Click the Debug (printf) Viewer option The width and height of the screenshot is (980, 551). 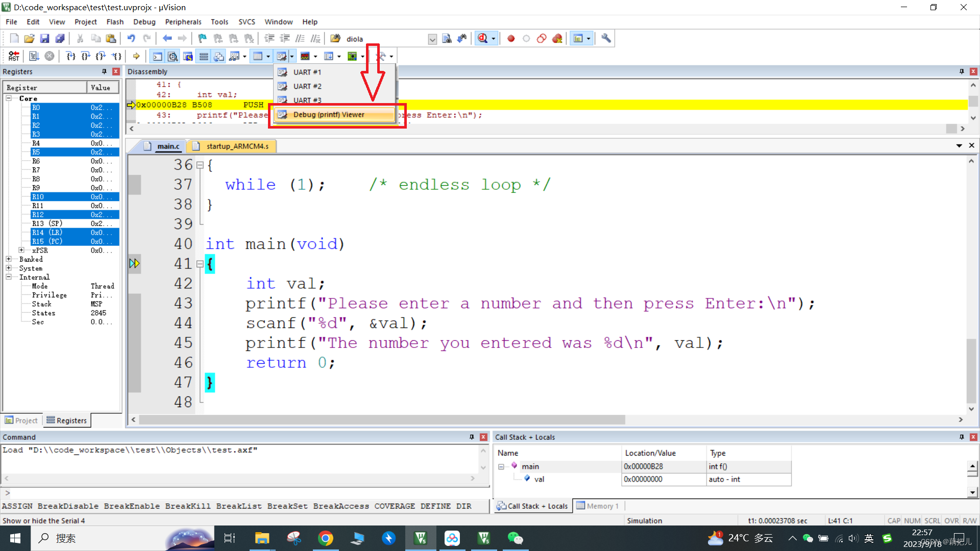pyautogui.click(x=329, y=114)
